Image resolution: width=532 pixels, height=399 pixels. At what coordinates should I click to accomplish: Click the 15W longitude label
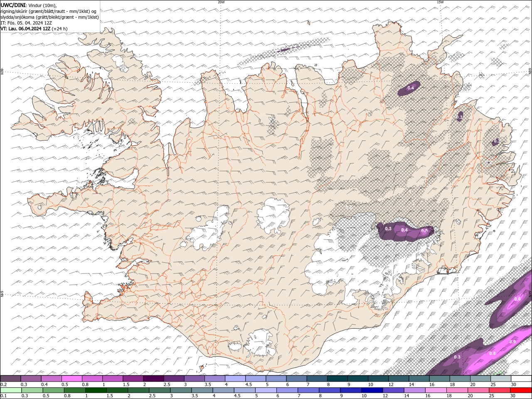click(x=440, y=2)
